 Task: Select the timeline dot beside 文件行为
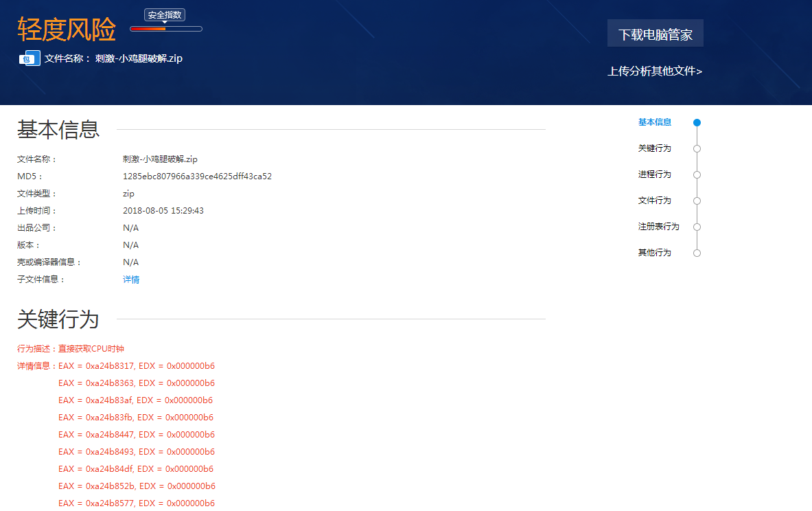point(697,201)
